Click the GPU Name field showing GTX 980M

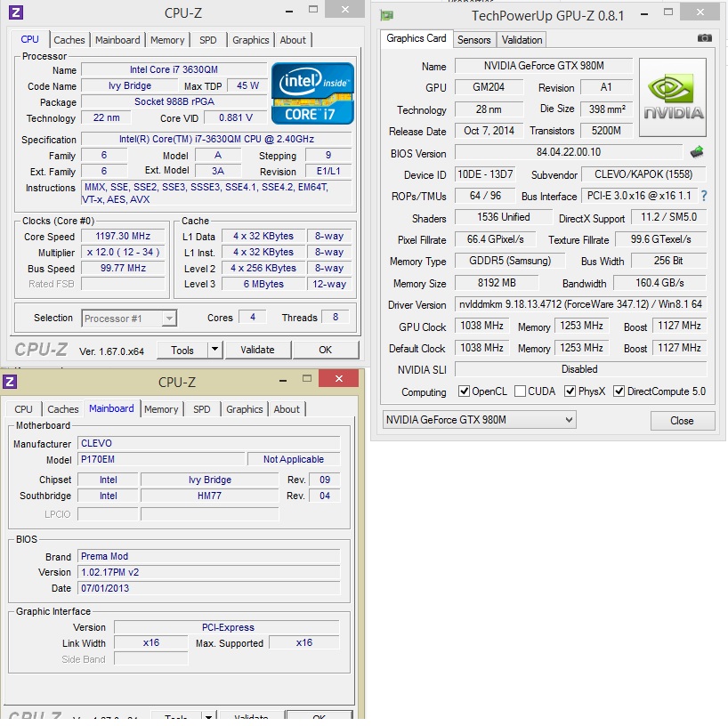[x=544, y=66]
